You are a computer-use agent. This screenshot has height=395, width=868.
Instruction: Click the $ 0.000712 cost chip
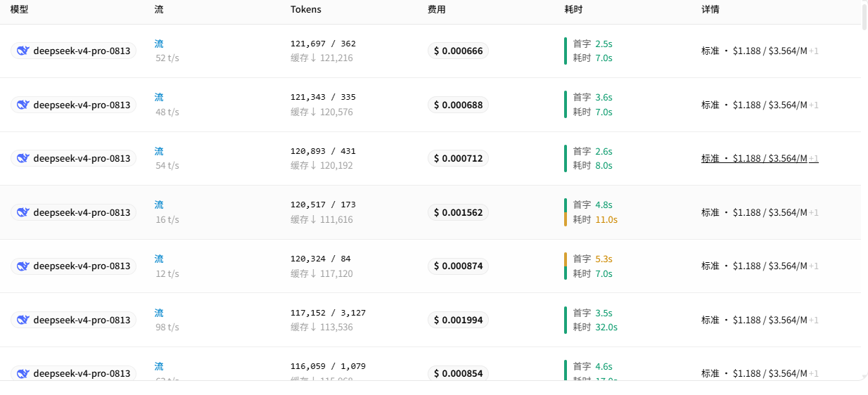[x=458, y=158]
